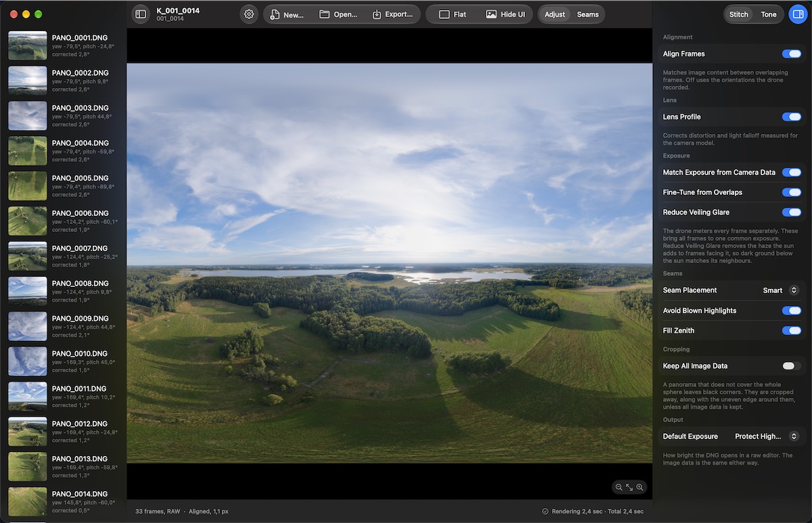This screenshot has height=523, width=812.
Task: Select the PANO_0003.DNG thumbnail
Action: (x=28, y=116)
